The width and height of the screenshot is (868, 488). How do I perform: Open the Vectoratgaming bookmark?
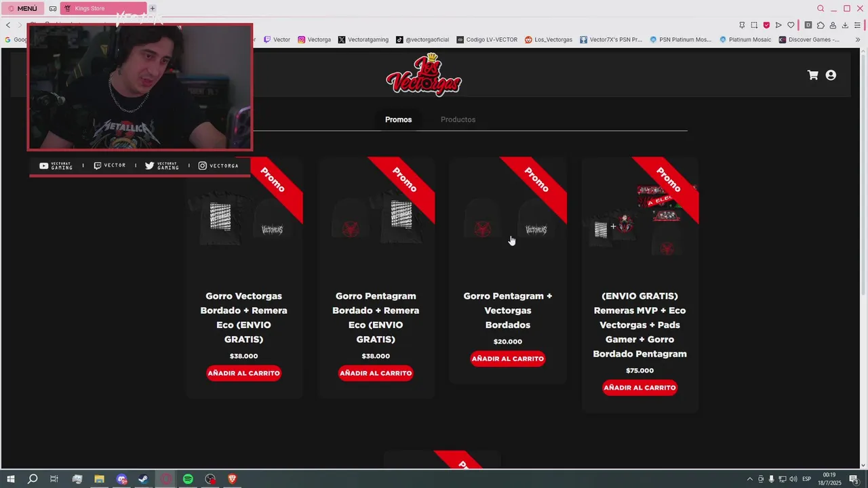coord(363,39)
